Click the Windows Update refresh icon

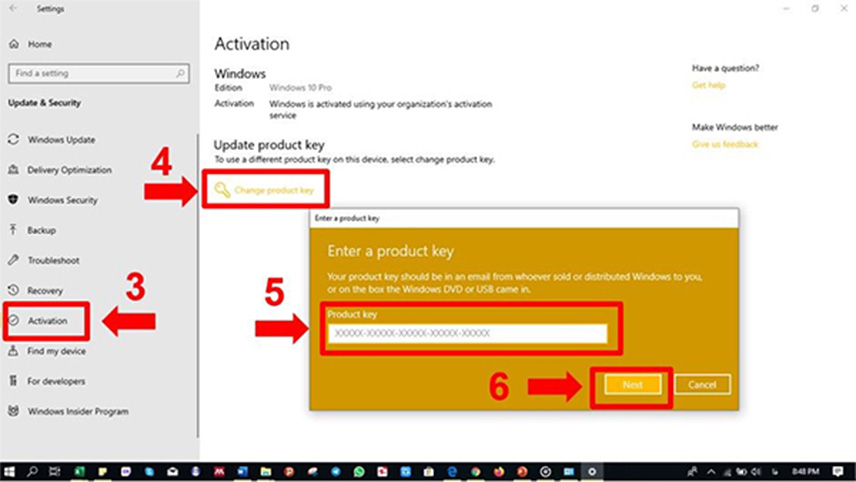(14, 139)
